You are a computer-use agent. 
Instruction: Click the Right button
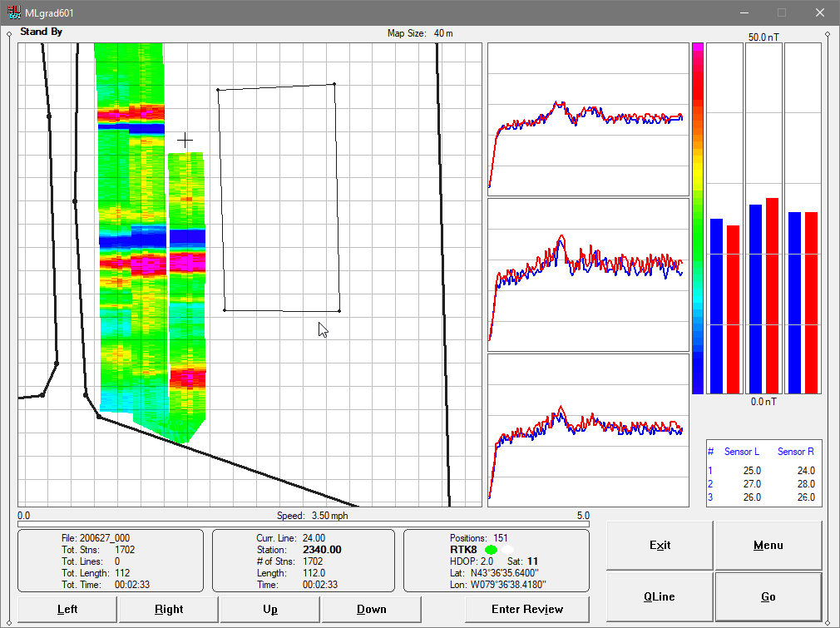click(169, 609)
